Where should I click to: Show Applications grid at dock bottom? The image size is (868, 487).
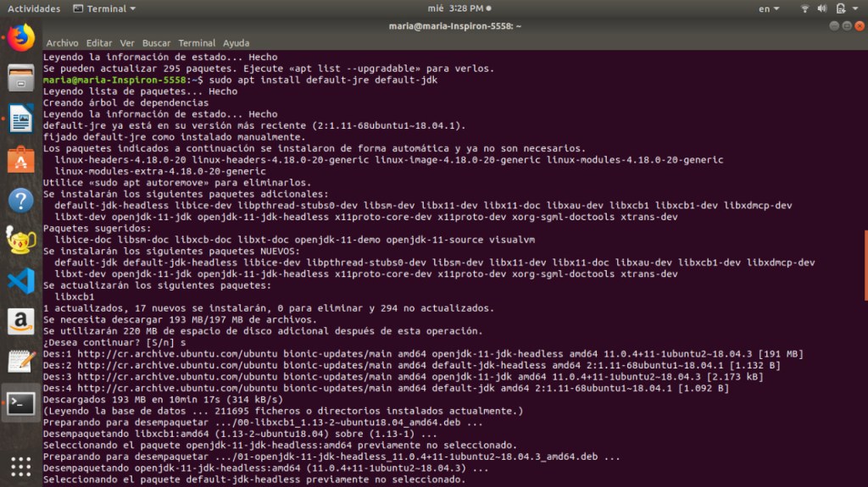(21, 466)
